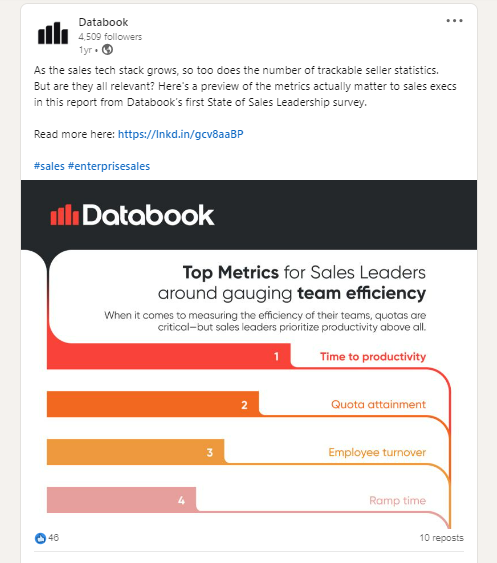Click the white Databook wordmark in banner

148,215
